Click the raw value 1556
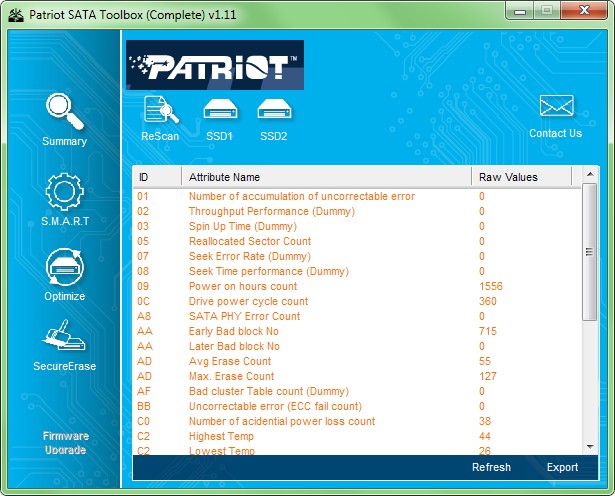The height and width of the screenshot is (496, 615). click(491, 286)
